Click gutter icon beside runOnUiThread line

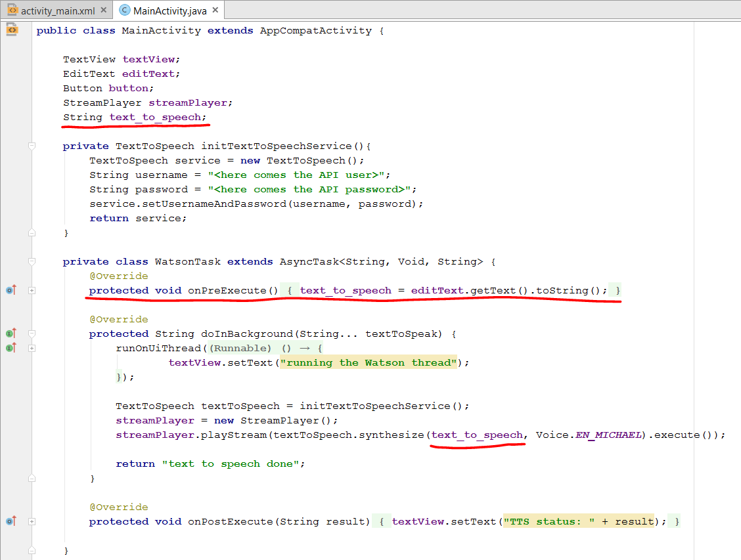tap(11, 348)
